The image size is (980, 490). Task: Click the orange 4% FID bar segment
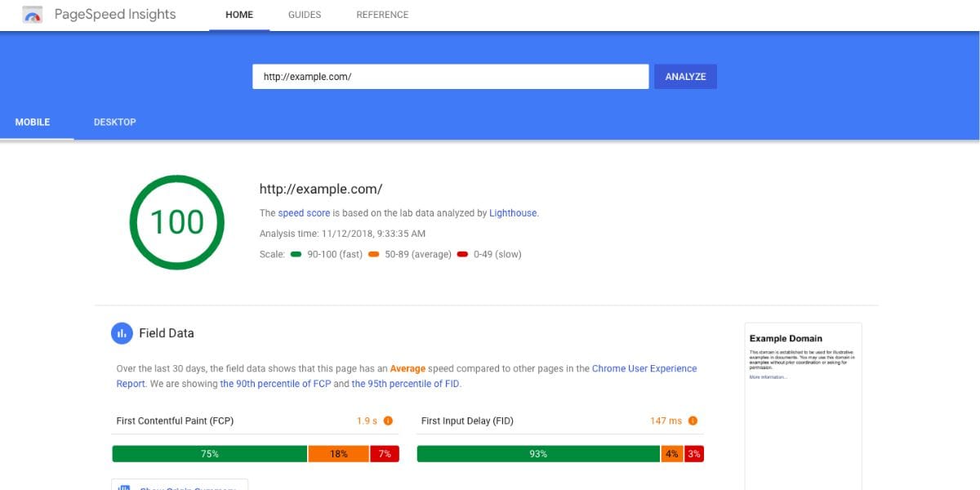672,454
